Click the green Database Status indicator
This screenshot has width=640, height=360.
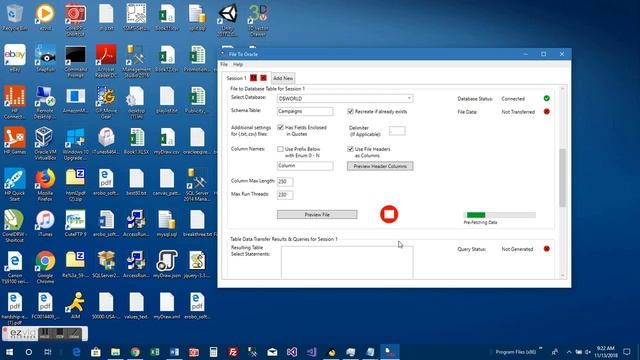(547, 98)
